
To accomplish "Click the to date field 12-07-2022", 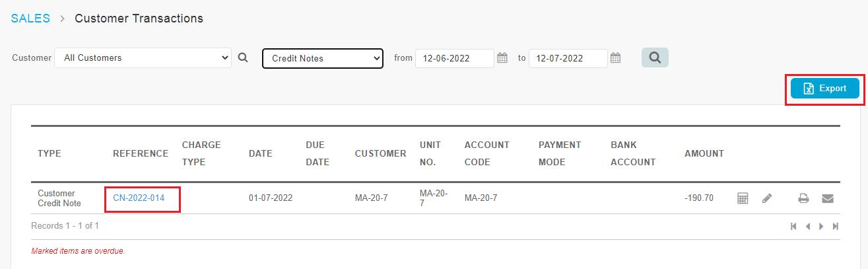I will (568, 58).
